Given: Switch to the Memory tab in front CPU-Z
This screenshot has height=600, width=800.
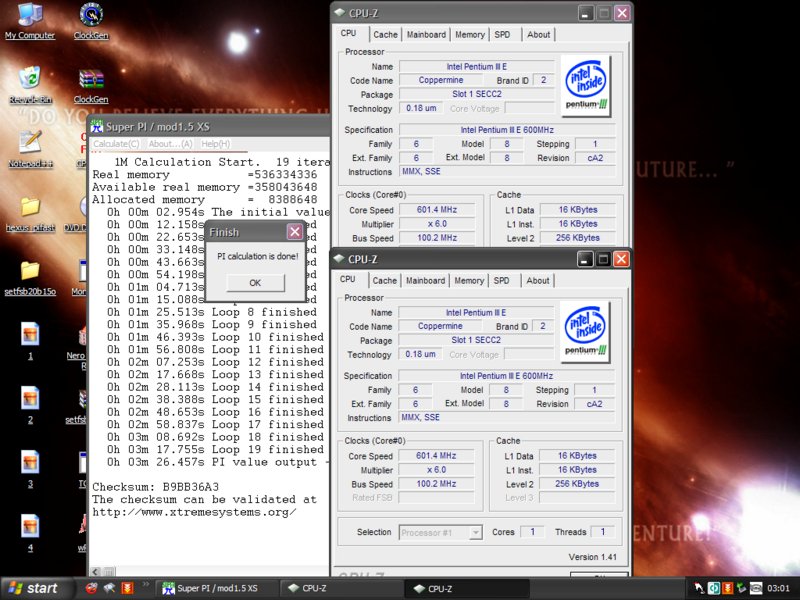Looking at the screenshot, I should tap(469, 280).
